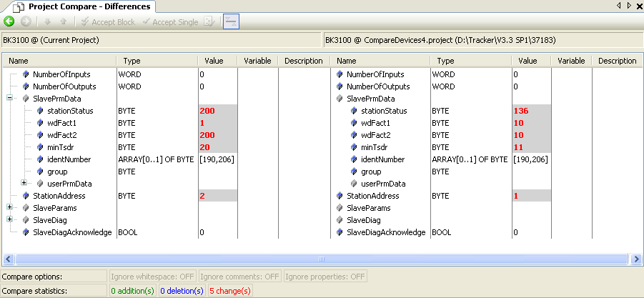Go to previous difference with the up arrow

pyautogui.click(x=63, y=21)
